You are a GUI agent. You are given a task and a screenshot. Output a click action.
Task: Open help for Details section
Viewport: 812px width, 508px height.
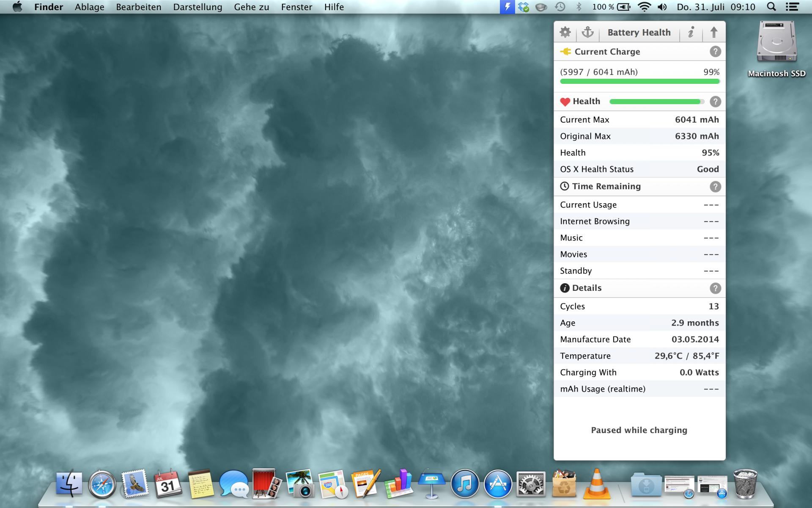tap(715, 288)
